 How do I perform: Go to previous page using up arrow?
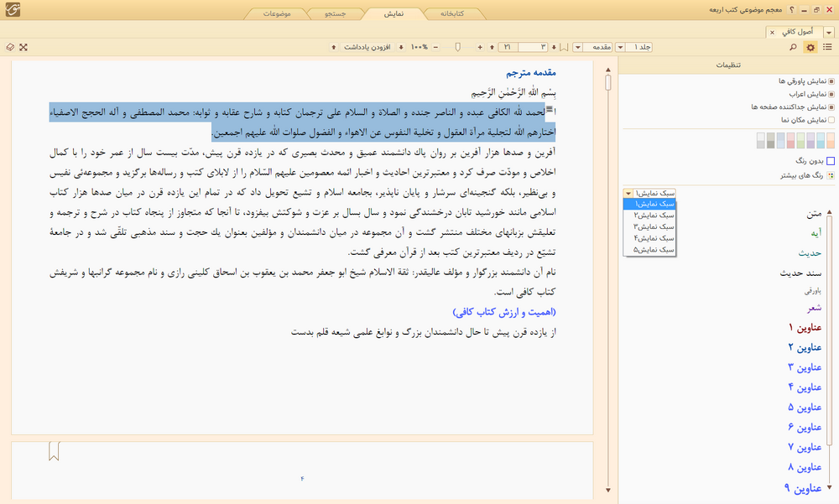coord(492,47)
